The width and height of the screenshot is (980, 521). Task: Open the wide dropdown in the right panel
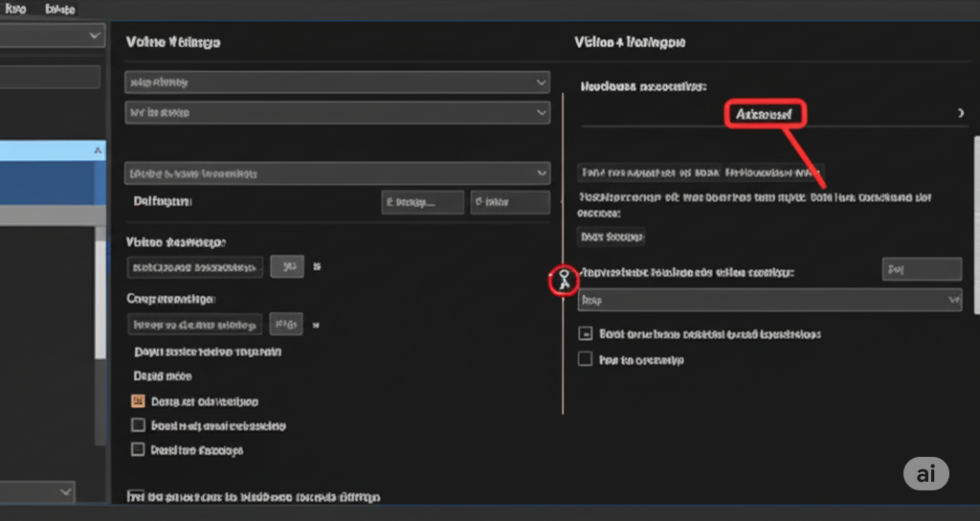[x=769, y=300]
